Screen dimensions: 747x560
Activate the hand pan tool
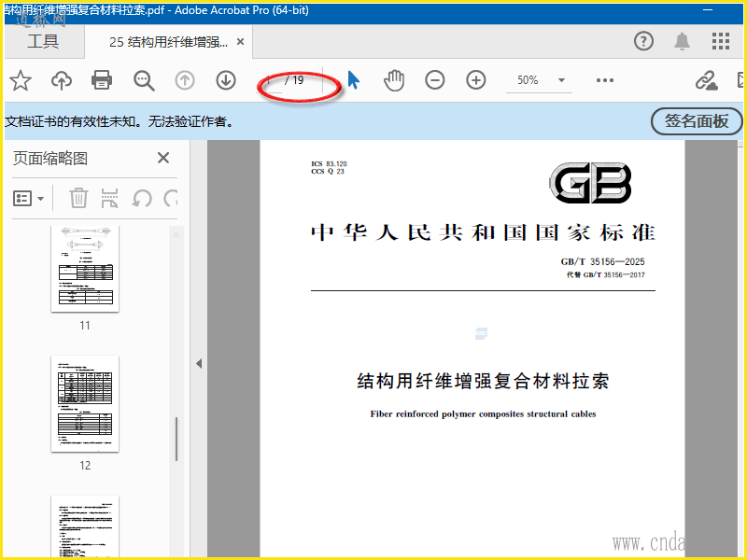[394, 80]
